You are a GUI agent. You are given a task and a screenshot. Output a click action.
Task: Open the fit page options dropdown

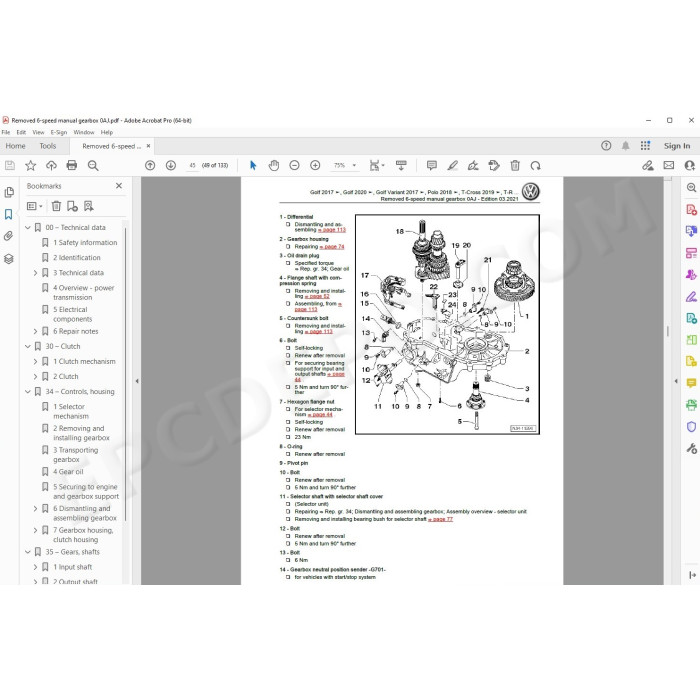377,165
